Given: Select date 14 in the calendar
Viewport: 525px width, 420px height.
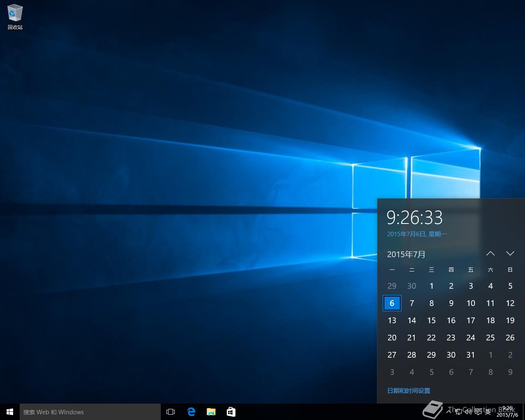Looking at the screenshot, I should coord(412,320).
